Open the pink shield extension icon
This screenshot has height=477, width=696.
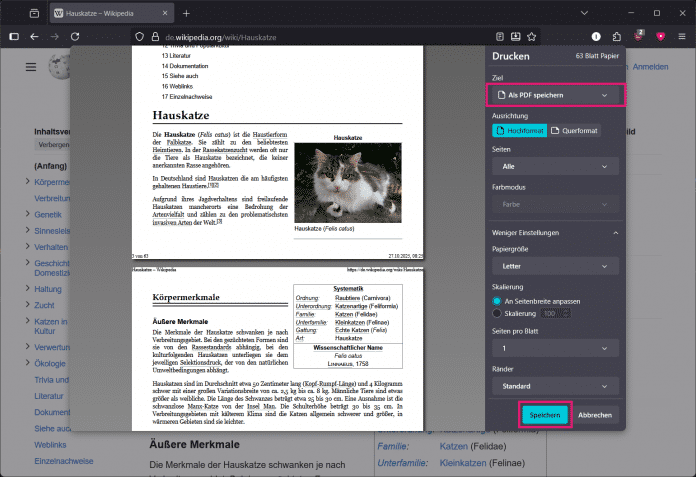[x=660, y=36]
